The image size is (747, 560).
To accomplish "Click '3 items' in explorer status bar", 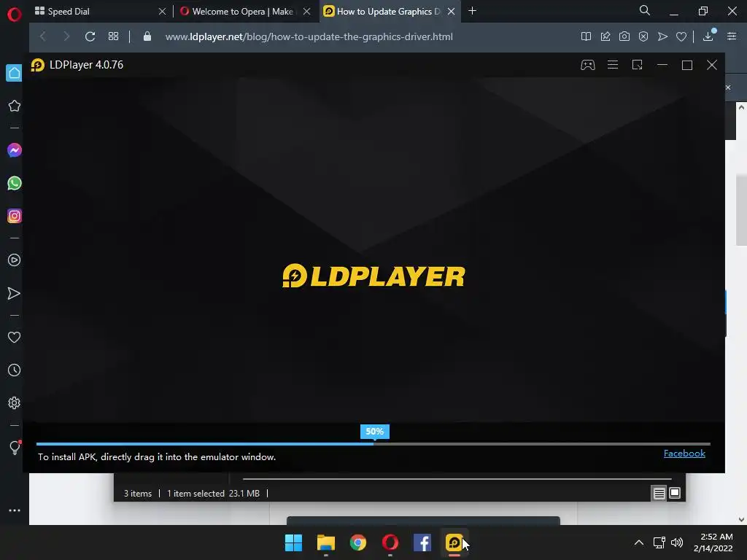I will [138, 494].
